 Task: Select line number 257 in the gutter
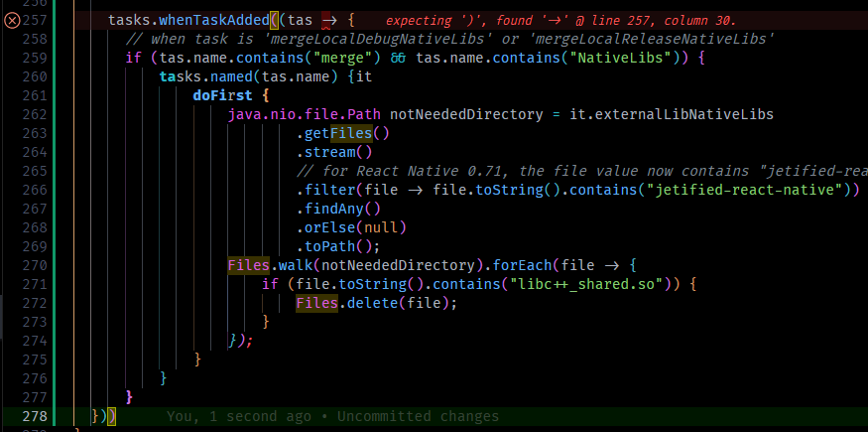pos(36,21)
